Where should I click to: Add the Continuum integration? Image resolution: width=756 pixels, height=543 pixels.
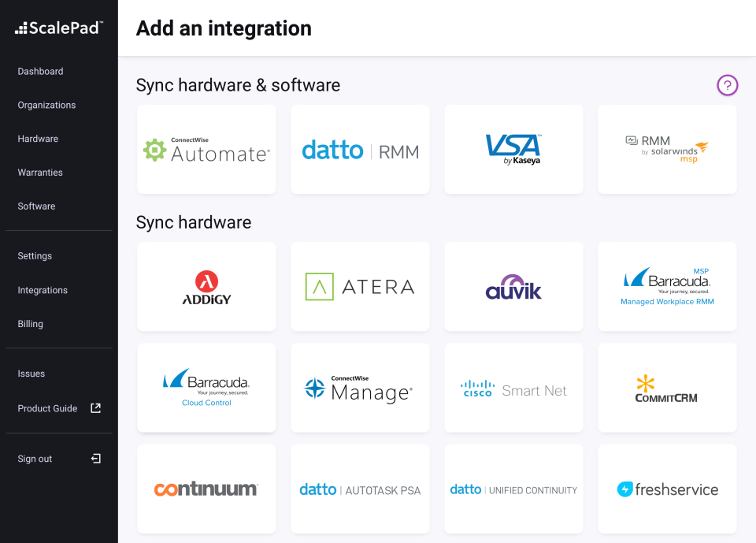[x=206, y=489]
